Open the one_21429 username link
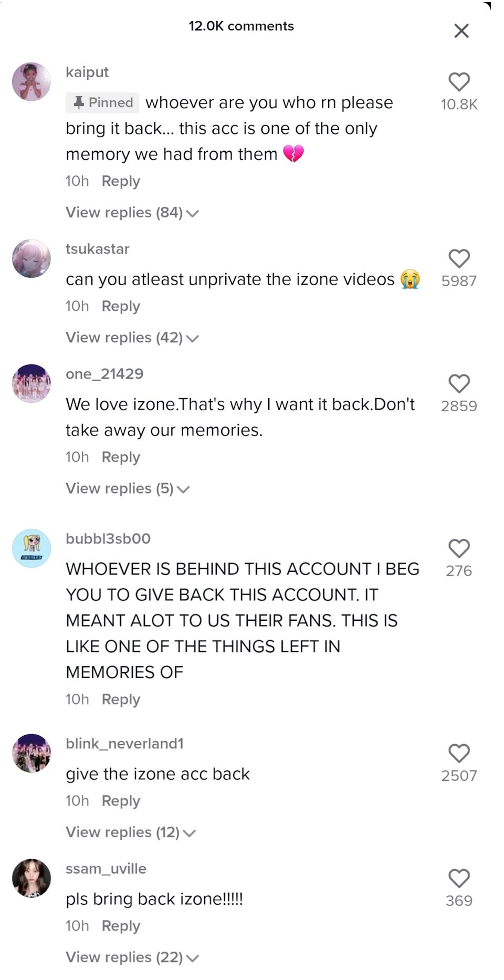Image resolution: width=504 pixels, height=980 pixels. tap(104, 374)
